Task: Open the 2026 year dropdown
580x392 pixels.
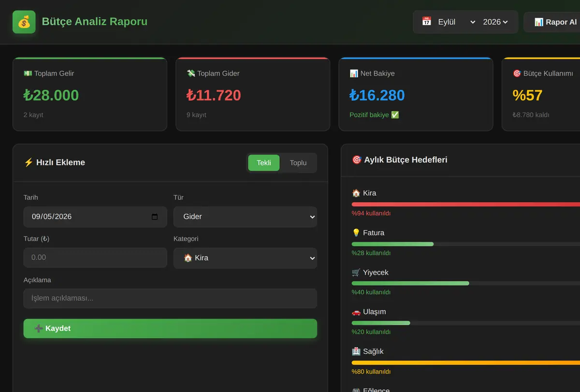Action: click(496, 22)
